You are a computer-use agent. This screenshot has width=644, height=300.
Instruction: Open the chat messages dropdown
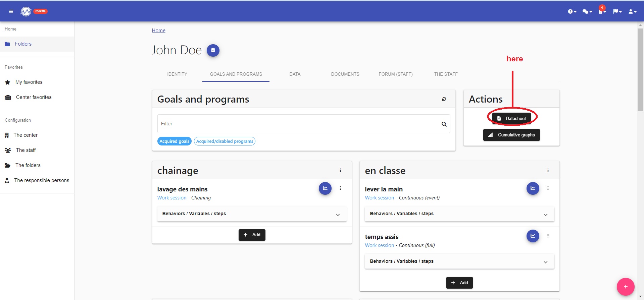click(587, 11)
